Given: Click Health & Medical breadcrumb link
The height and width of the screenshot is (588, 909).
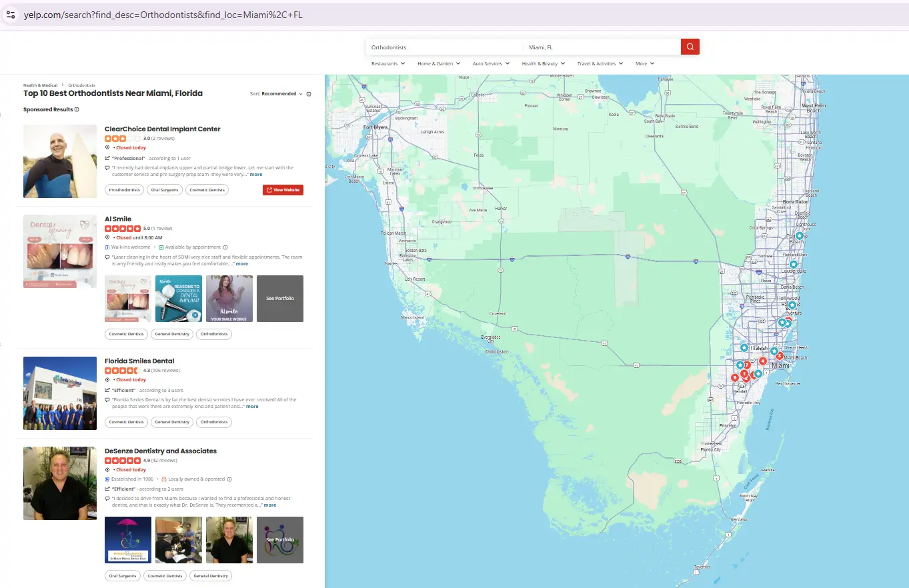Looking at the screenshot, I should (x=40, y=85).
